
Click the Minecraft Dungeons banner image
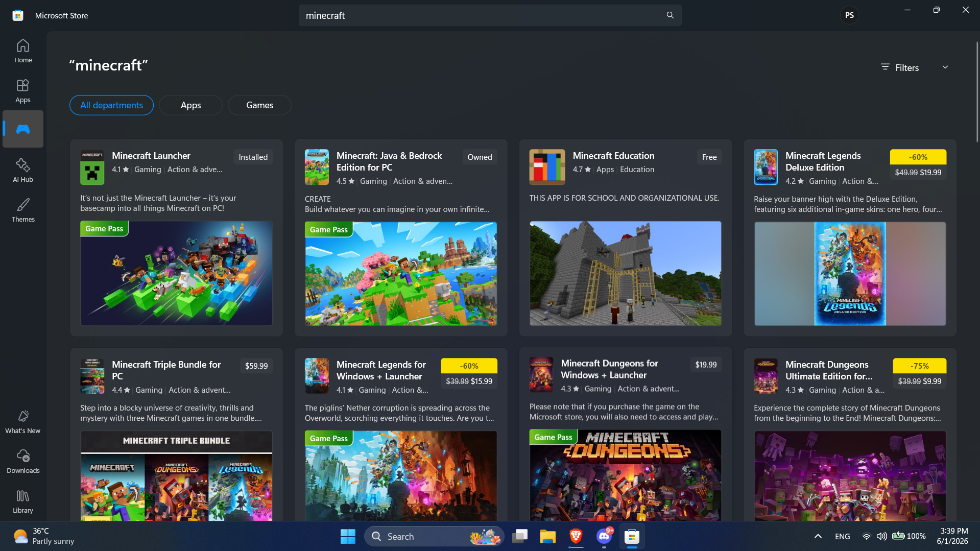coord(626,475)
